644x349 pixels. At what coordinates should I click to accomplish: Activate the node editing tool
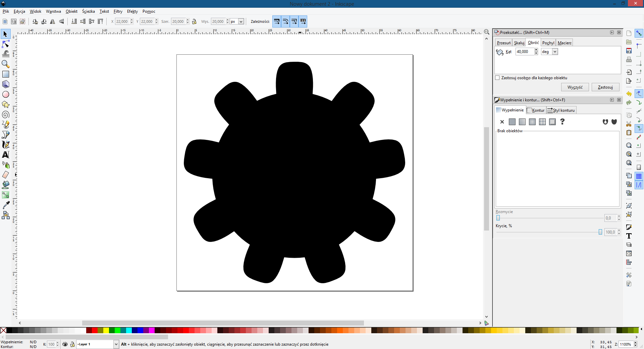coord(6,44)
